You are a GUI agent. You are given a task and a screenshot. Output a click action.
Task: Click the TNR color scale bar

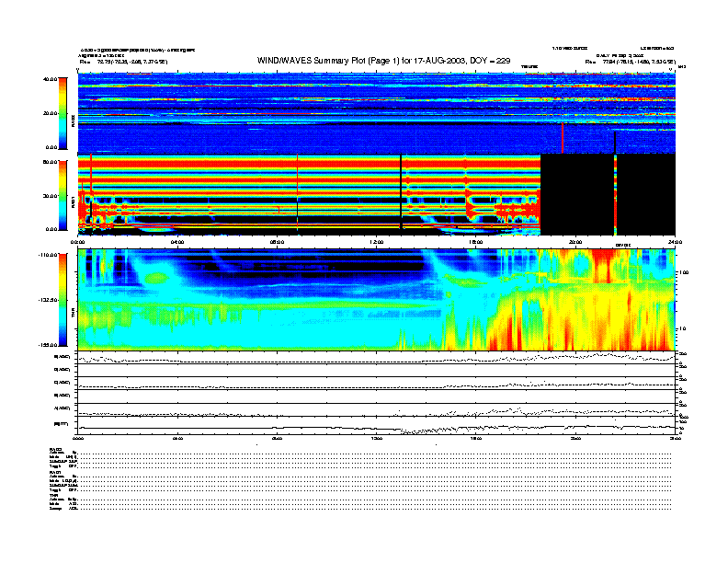coord(63,300)
